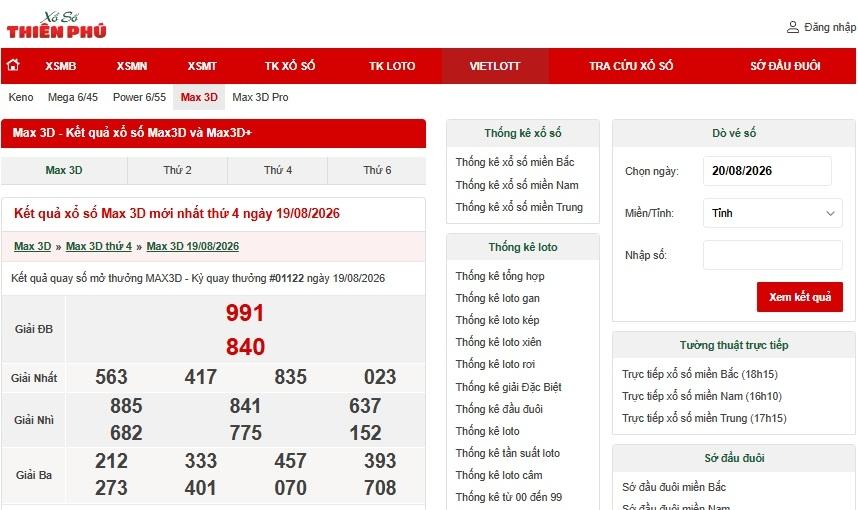Open the XSMT menu item

click(x=202, y=66)
